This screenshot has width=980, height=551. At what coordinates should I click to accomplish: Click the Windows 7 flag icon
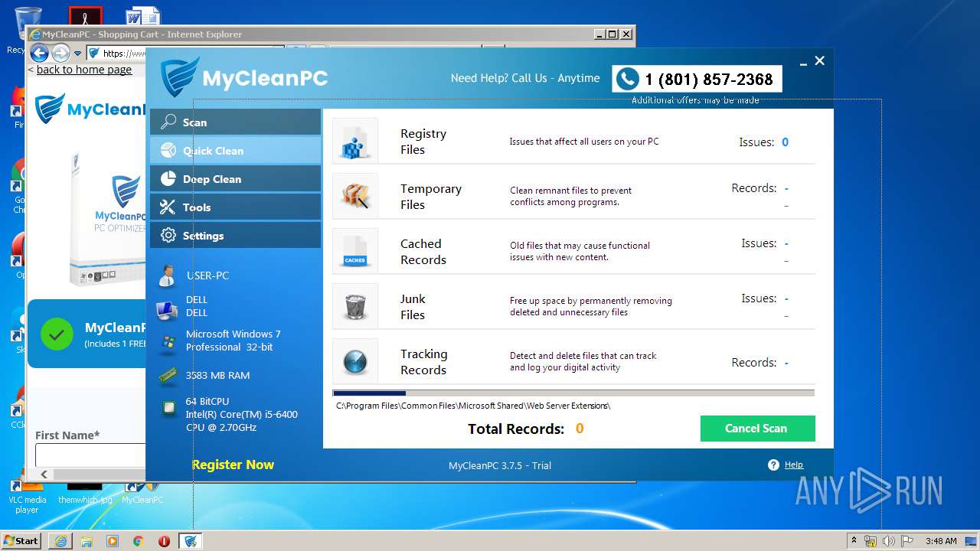pos(168,343)
